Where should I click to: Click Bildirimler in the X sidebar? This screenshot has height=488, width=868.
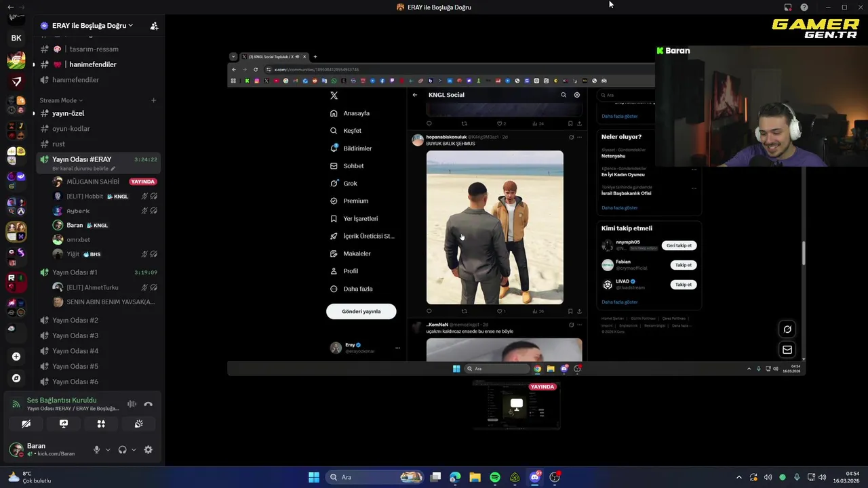(351, 148)
